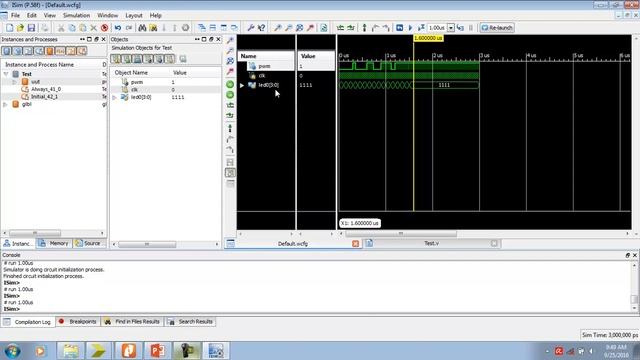Click the vertical marker icon on the waveform side toolbar
Screen dimensions: 640x360
[x=230, y=128]
